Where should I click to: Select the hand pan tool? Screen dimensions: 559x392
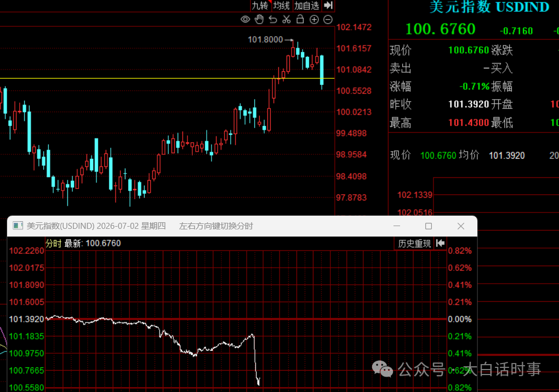pyautogui.click(x=259, y=19)
